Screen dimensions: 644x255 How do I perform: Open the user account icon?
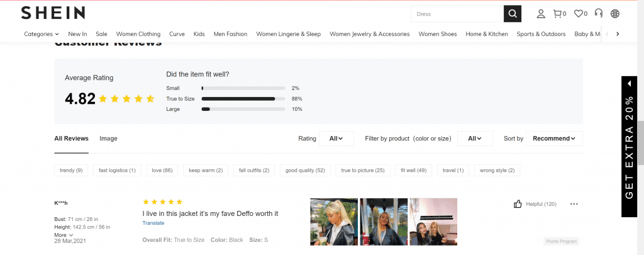click(x=540, y=14)
